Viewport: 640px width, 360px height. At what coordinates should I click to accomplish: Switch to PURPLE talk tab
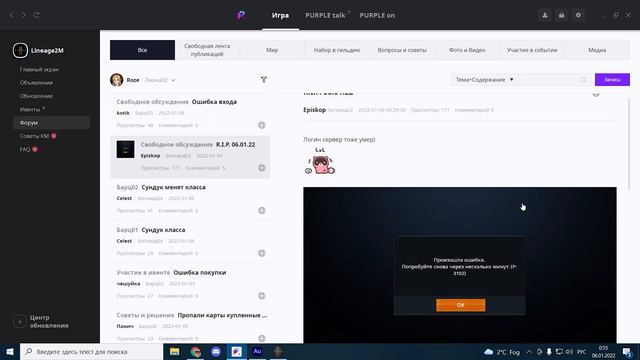(325, 15)
